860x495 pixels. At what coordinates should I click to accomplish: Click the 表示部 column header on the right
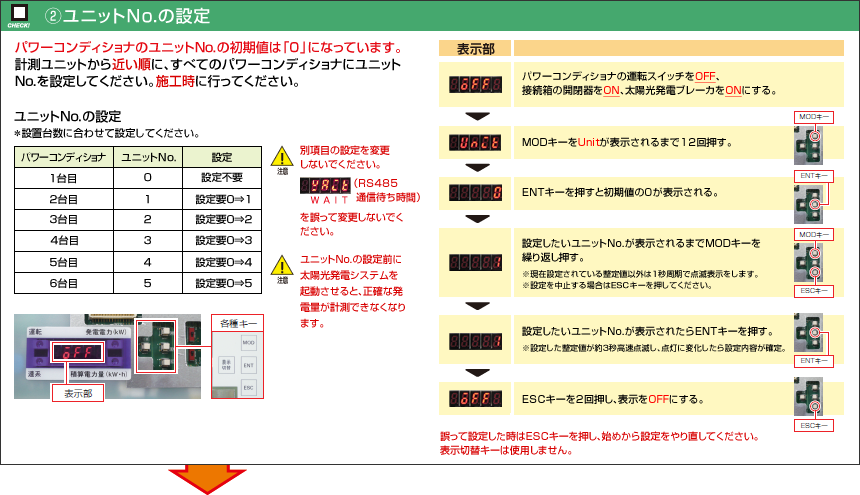[x=475, y=49]
